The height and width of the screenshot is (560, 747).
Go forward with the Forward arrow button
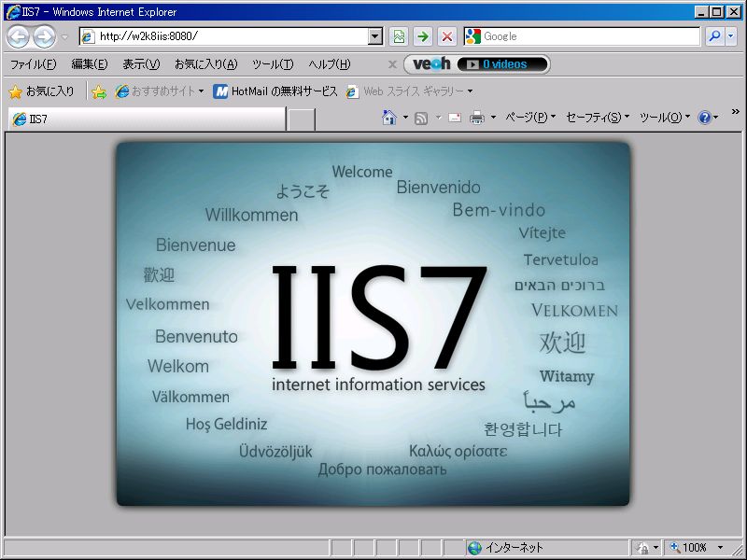tap(45, 36)
